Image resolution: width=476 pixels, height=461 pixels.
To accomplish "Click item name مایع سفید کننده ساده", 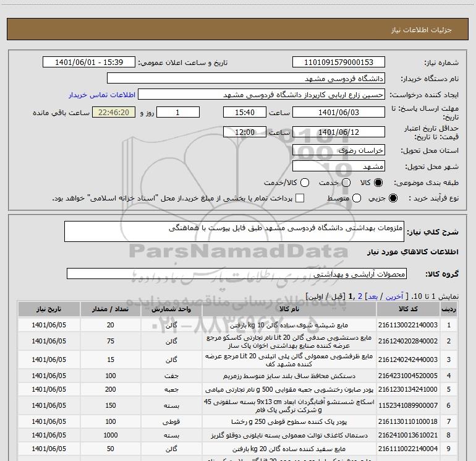I will pyautogui.click(x=289, y=449).
